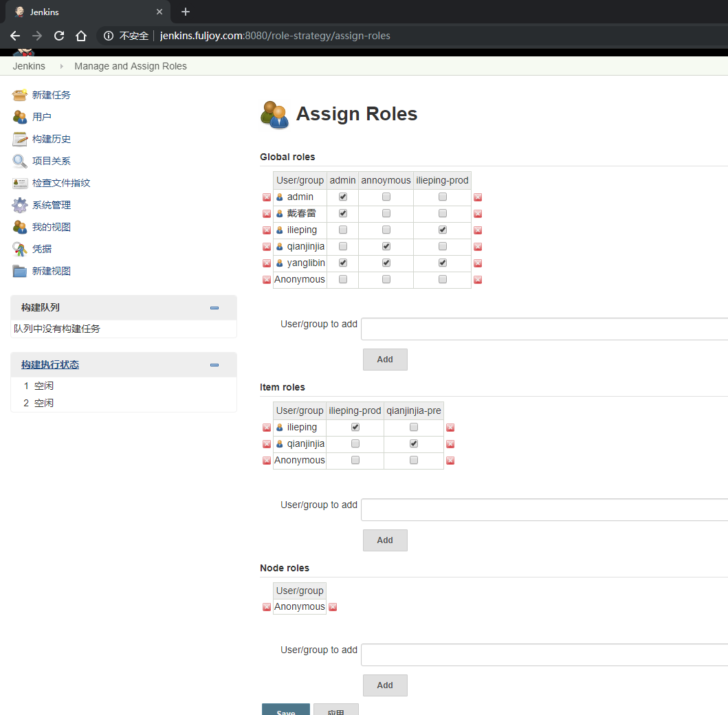This screenshot has height=715, width=728.
Task: Check admin role for global Anonymous
Action: (x=343, y=279)
